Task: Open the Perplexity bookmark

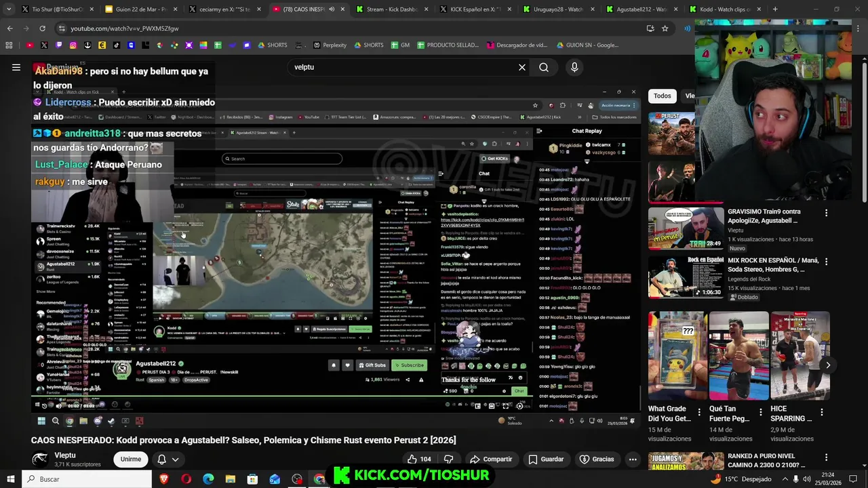Action: (330, 45)
